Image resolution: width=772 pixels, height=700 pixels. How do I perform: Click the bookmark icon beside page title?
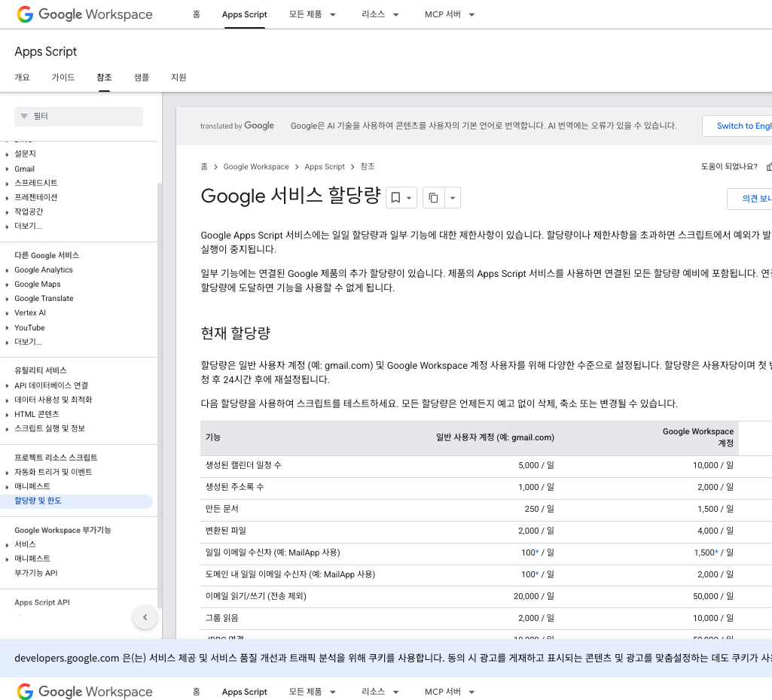coord(395,198)
